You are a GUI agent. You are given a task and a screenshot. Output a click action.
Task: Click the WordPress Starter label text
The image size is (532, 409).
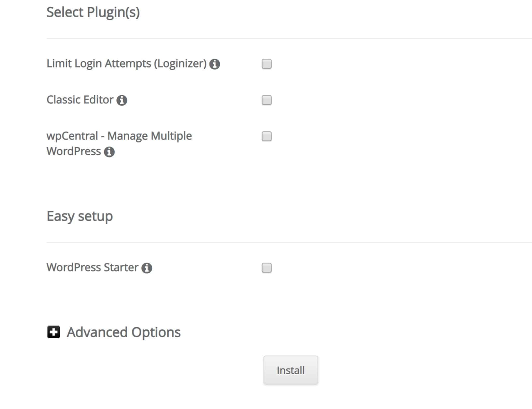point(92,267)
